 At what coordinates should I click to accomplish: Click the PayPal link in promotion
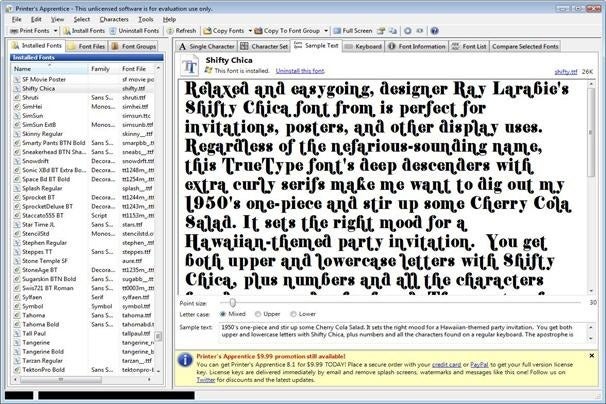click(479, 365)
